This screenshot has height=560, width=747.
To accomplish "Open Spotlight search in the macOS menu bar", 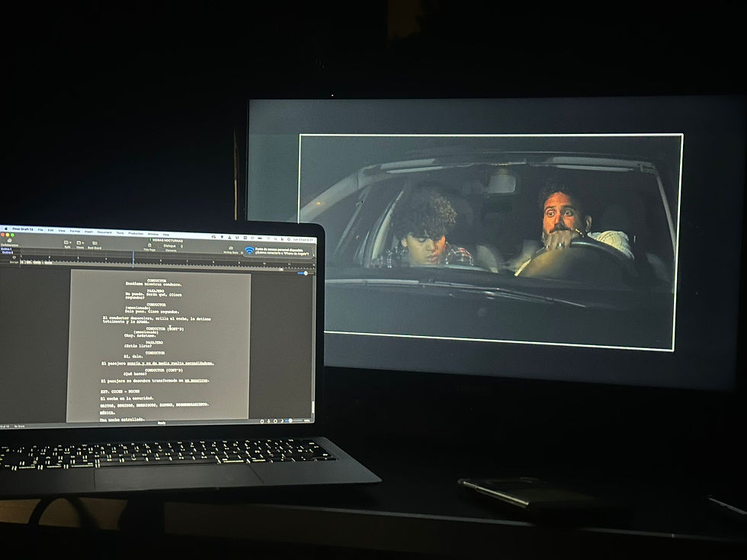I will [x=275, y=238].
